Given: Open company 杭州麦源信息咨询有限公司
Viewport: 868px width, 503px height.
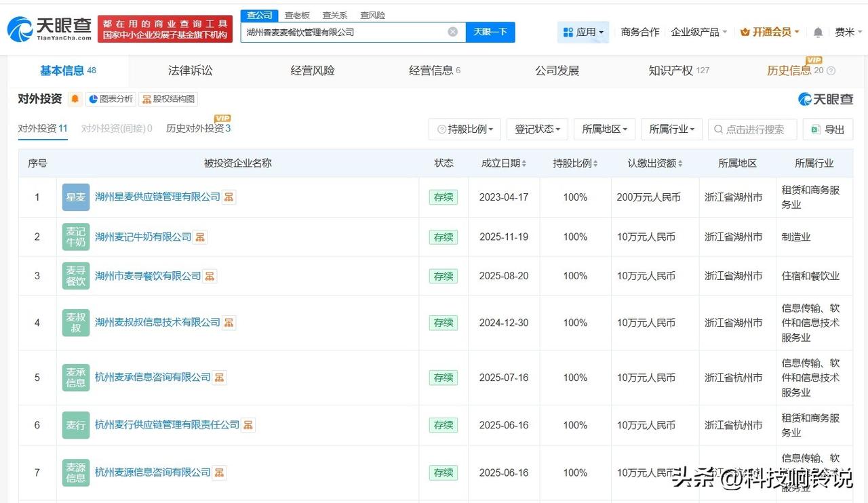Looking at the screenshot, I should [153, 472].
